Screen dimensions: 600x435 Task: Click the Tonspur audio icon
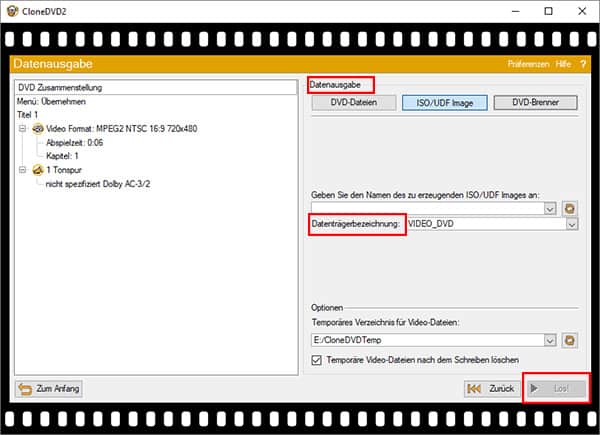[38, 169]
